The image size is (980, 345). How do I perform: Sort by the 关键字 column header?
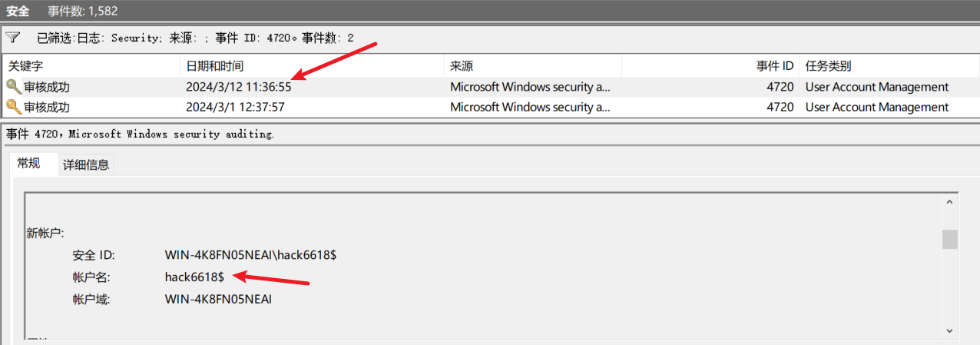[x=92, y=66]
